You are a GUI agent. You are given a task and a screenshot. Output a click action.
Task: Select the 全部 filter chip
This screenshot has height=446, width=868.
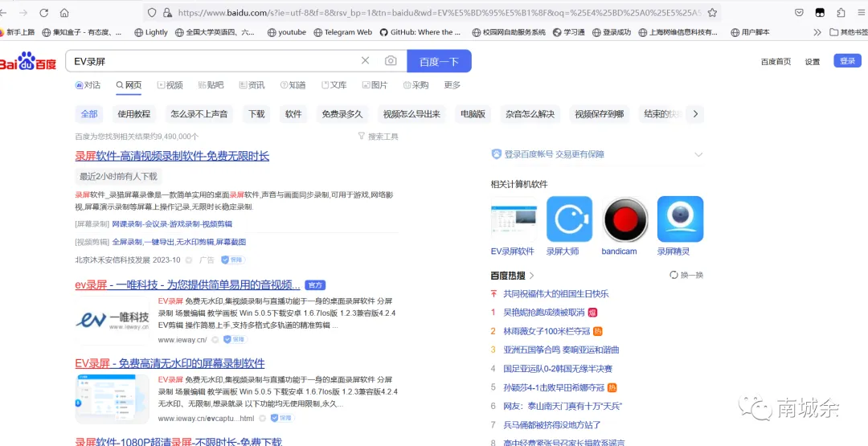pyautogui.click(x=89, y=114)
